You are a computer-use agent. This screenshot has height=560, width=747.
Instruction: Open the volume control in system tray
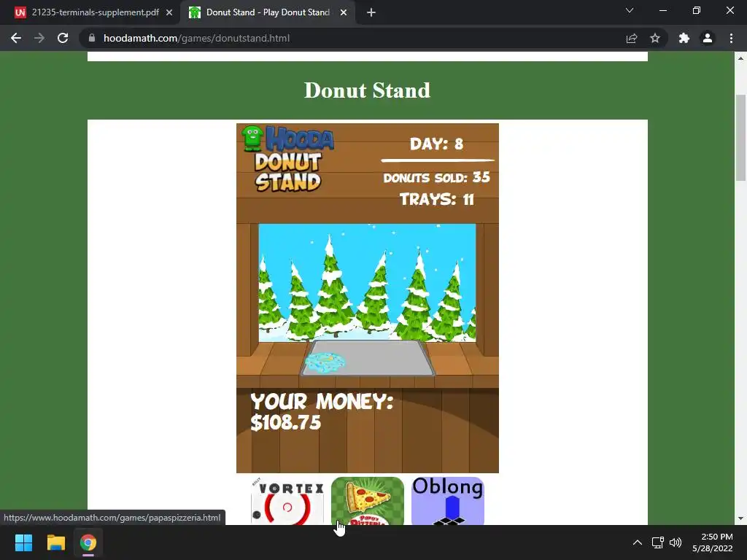(x=676, y=542)
